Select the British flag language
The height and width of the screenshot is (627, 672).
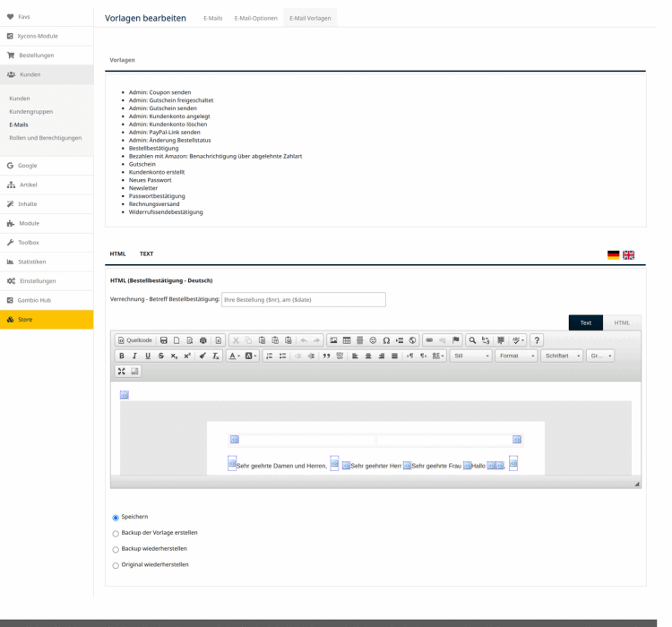coord(628,255)
